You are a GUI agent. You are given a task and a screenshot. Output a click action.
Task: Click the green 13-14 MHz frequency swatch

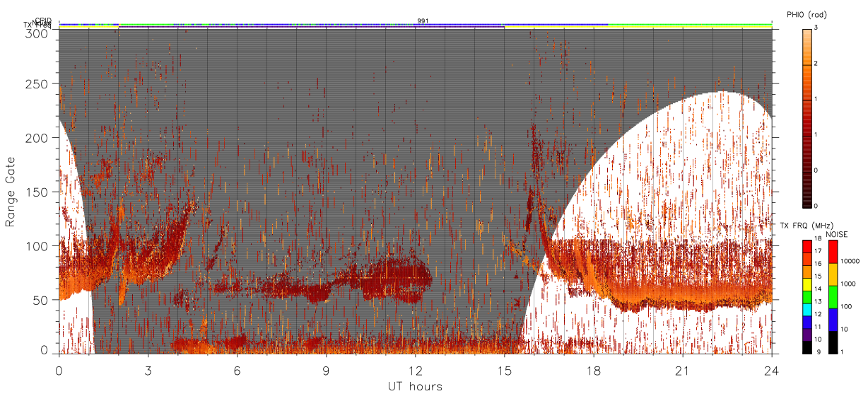[x=807, y=297]
